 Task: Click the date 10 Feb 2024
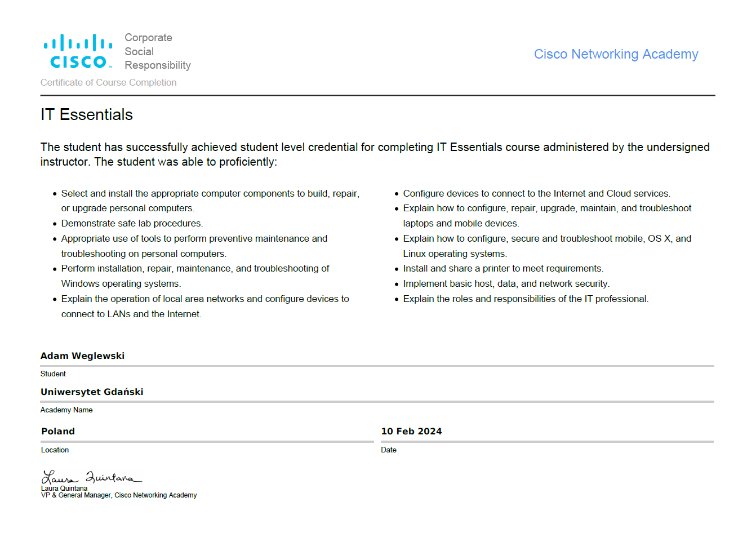tap(411, 431)
